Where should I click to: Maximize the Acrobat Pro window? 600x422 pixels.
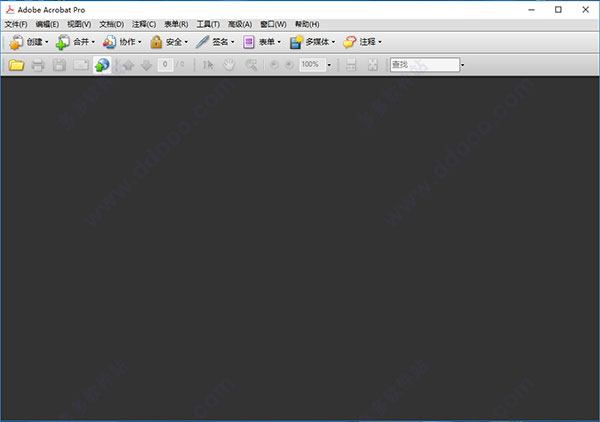(x=558, y=10)
